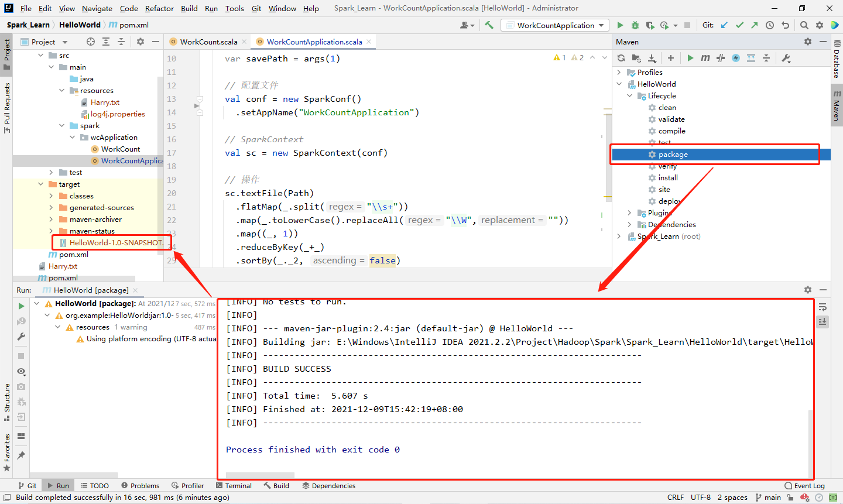This screenshot has height=504, width=843.
Task: Collapse all in Project panel toolbar
Action: [121, 42]
